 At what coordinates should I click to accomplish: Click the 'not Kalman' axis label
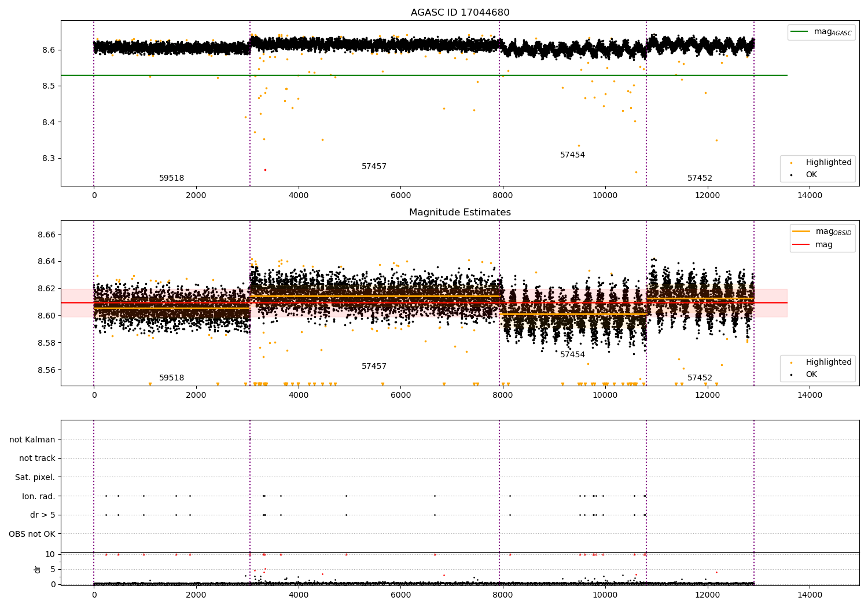(x=32, y=439)
